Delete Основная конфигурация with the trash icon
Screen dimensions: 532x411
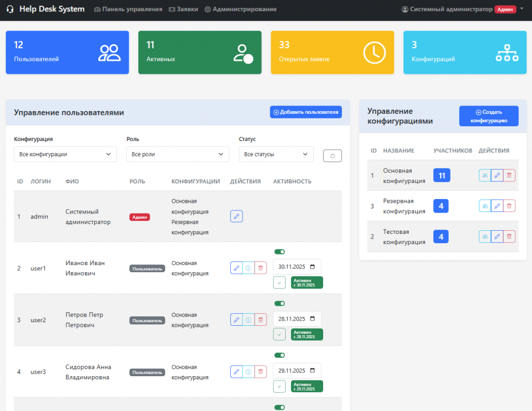(509, 176)
